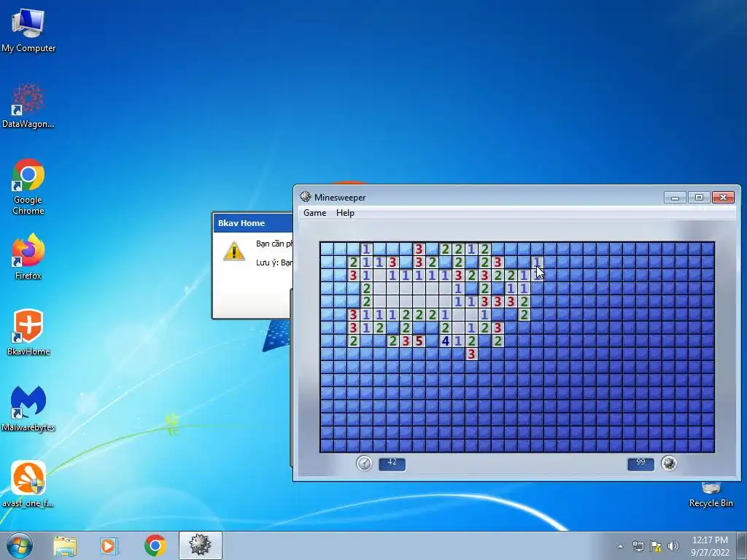Screen dimensions: 747x560
Task: Click the warning icon in Bkav Home dialog
Action: (x=234, y=251)
